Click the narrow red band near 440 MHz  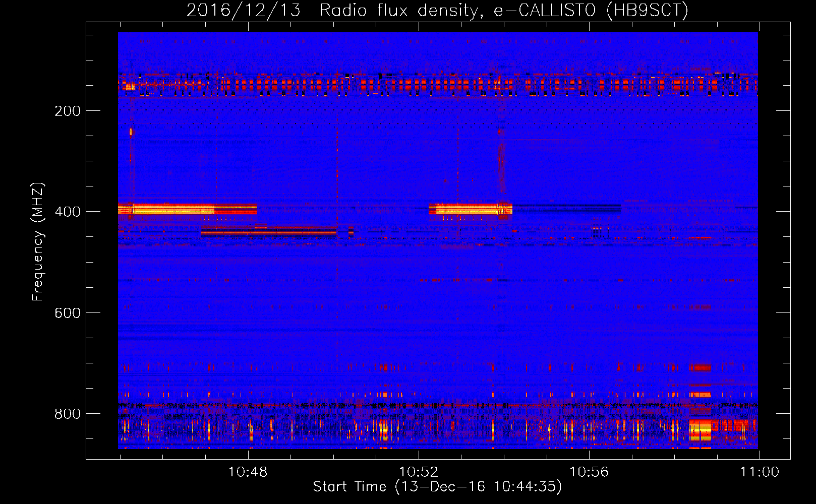[x=268, y=231]
